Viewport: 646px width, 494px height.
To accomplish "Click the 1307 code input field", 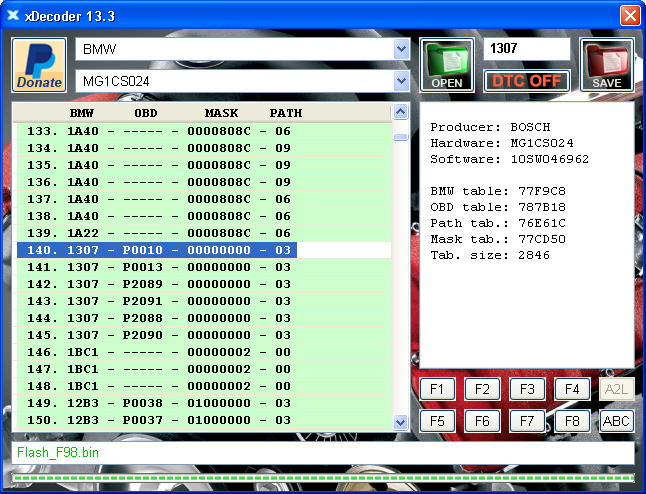I will click(526, 49).
